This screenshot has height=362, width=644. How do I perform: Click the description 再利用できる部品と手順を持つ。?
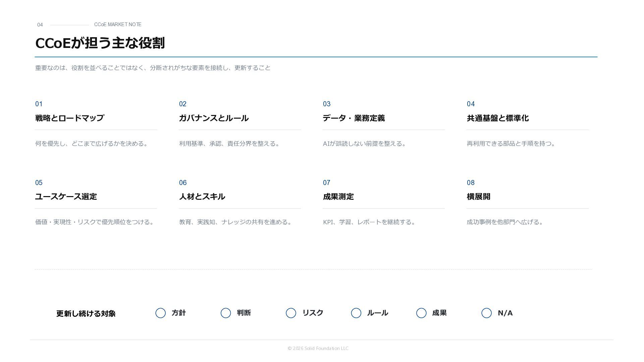pyautogui.click(x=511, y=143)
